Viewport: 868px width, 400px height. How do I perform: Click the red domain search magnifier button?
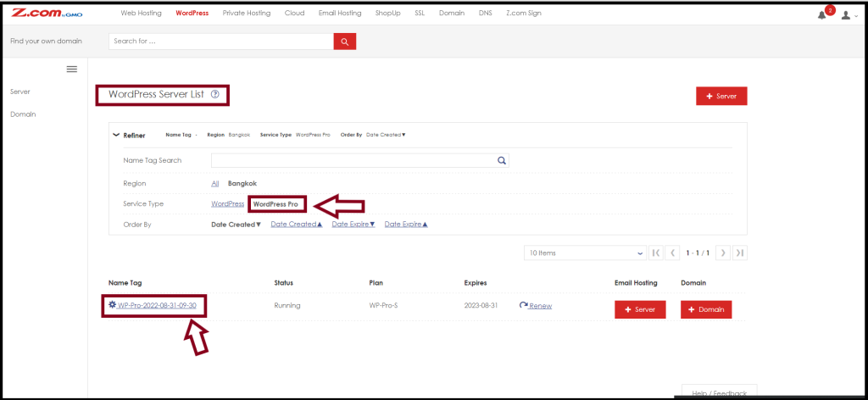pyautogui.click(x=344, y=42)
